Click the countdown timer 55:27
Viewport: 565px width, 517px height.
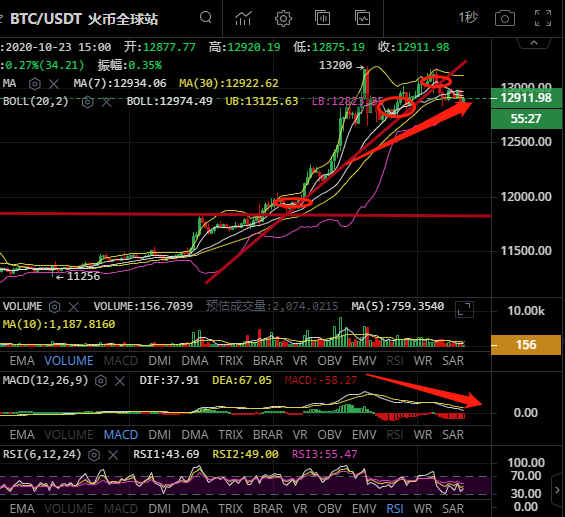tap(526, 118)
